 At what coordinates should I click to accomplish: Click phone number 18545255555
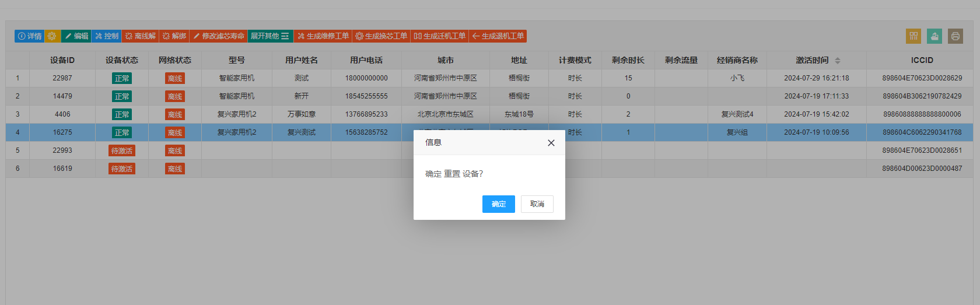tap(366, 96)
